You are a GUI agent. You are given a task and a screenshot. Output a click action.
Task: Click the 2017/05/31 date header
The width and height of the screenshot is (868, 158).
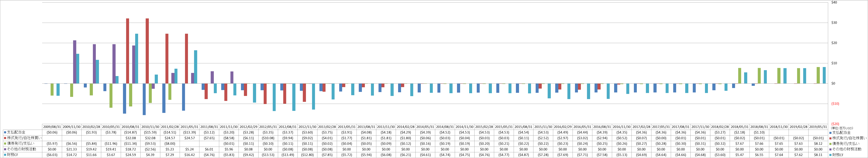pyautogui.click(x=661, y=127)
